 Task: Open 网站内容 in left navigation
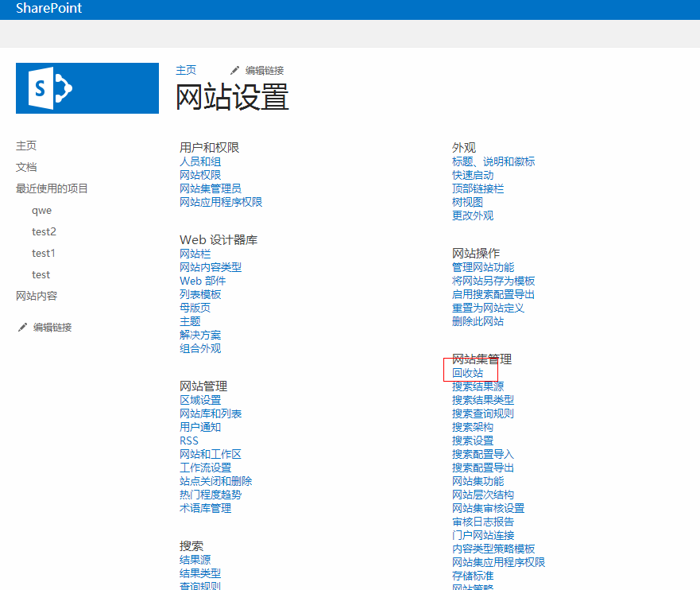(37, 296)
